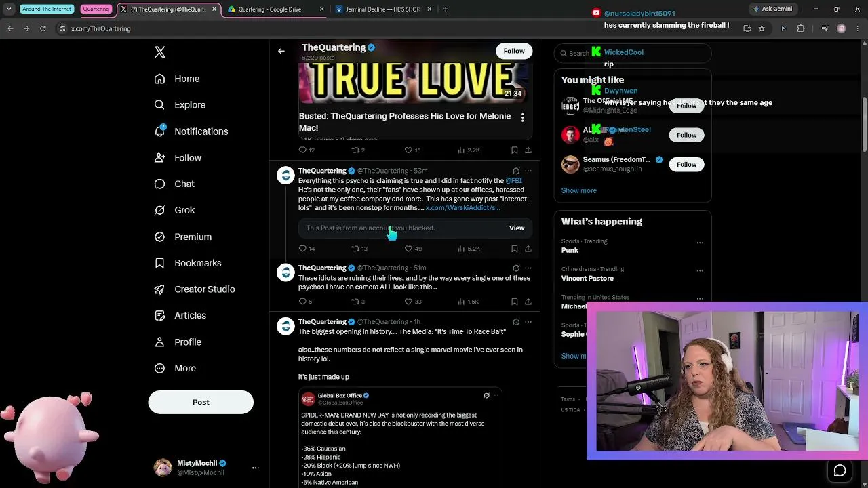This screenshot has height=488, width=868.
Task: Like the post with 33 likes
Action: [x=412, y=302]
